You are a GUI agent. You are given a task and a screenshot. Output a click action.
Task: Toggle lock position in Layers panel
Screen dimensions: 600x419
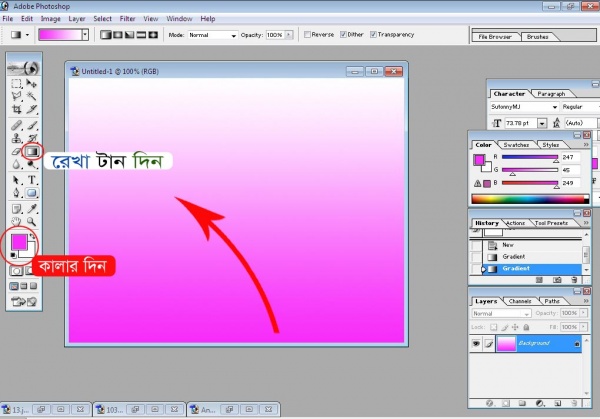point(515,327)
